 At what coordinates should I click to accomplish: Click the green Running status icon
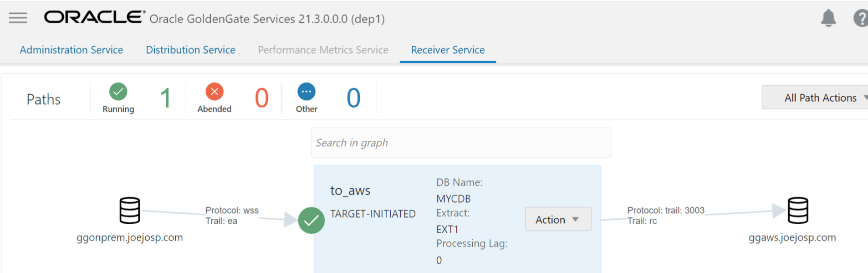(x=118, y=91)
